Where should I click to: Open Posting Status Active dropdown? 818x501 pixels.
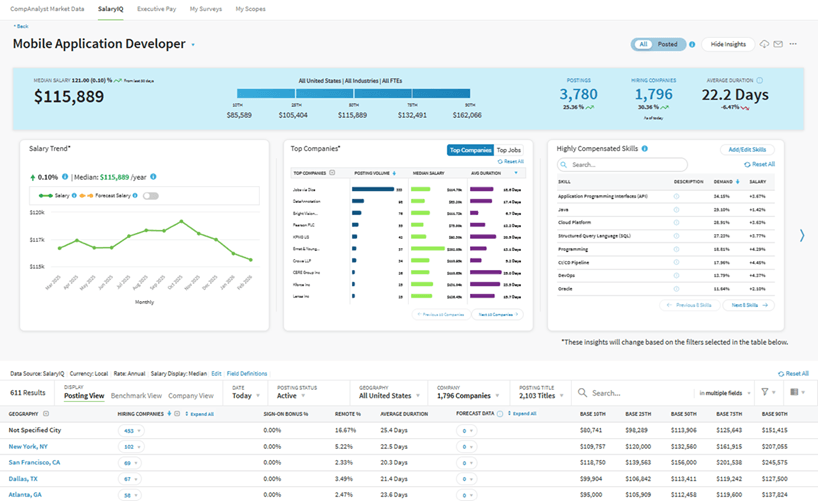pyautogui.click(x=291, y=396)
